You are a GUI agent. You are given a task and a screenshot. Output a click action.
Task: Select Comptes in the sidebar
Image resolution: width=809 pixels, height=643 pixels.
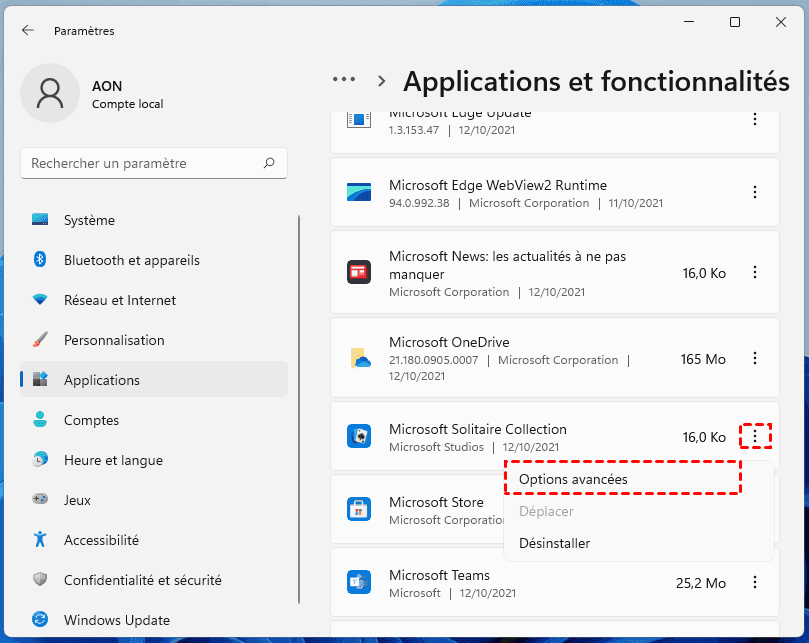point(91,420)
